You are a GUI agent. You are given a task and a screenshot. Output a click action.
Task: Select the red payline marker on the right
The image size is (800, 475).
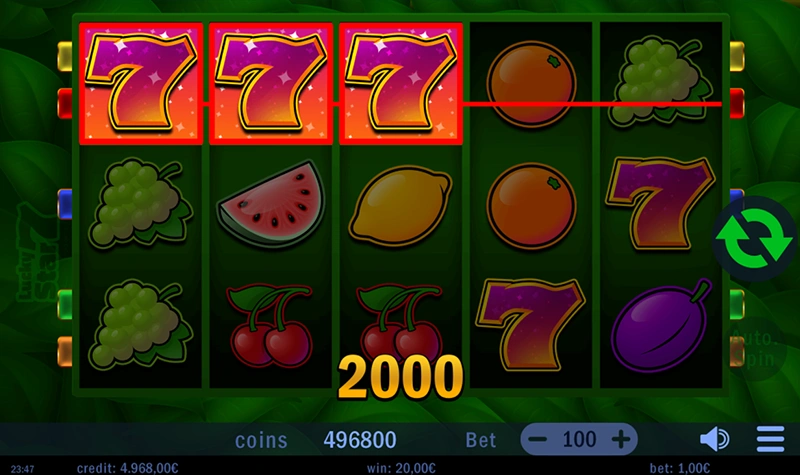[737, 104]
